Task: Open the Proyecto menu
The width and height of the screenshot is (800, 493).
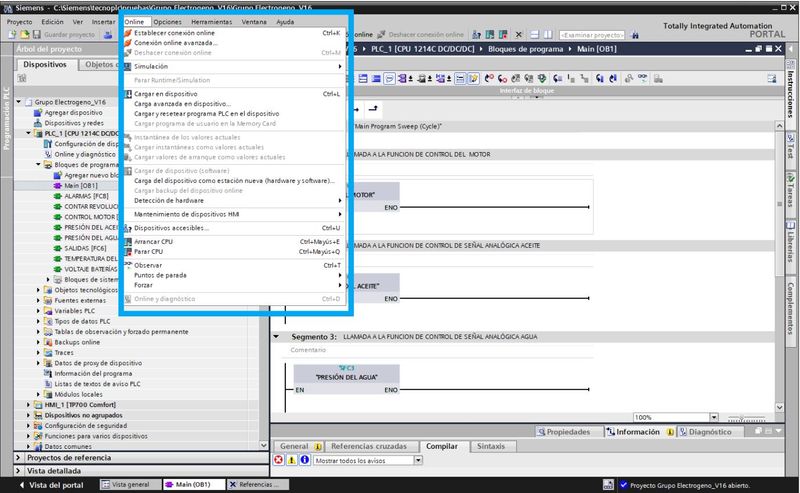Action: (x=19, y=22)
